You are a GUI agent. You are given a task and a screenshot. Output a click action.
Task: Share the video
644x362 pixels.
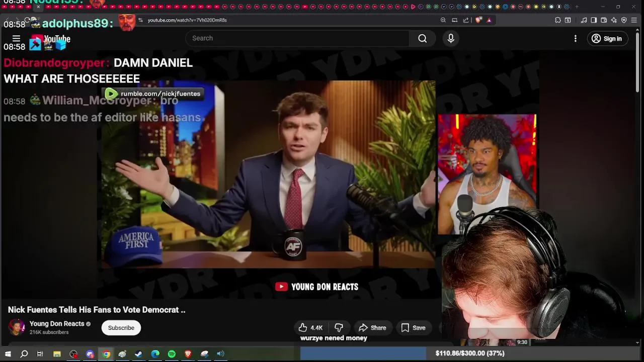[x=372, y=328]
